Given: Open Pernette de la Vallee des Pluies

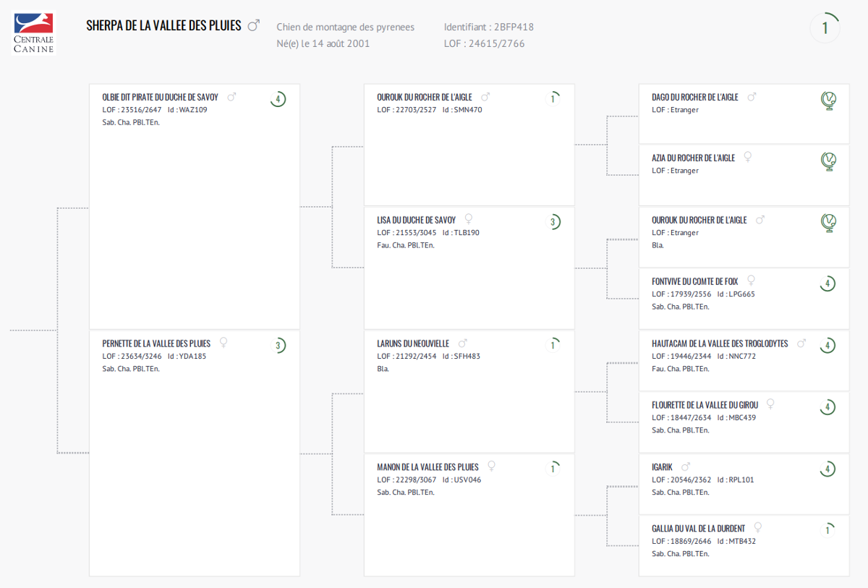Looking at the screenshot, I should (156, 344).
